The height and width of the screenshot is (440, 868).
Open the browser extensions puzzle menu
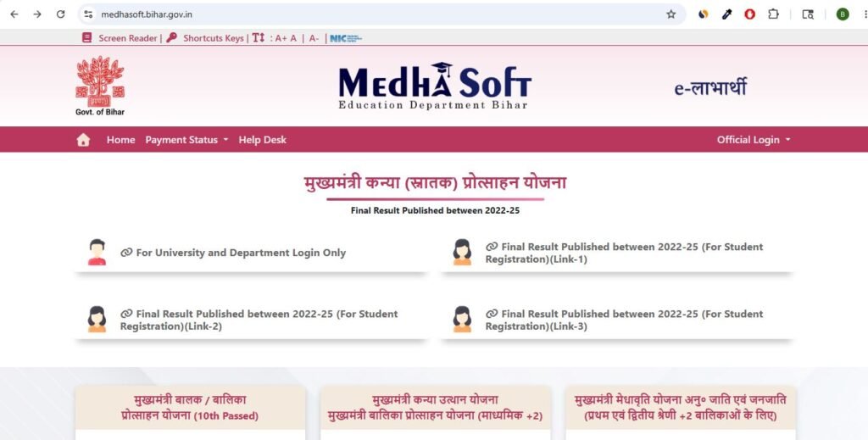click(x=773, y=14)
